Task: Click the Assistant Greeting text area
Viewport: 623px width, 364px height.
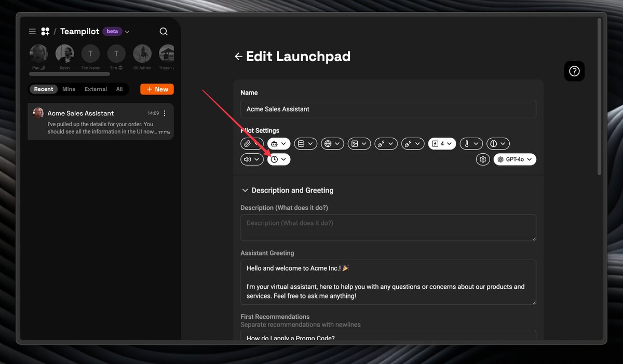Action: tap(388, 282)
